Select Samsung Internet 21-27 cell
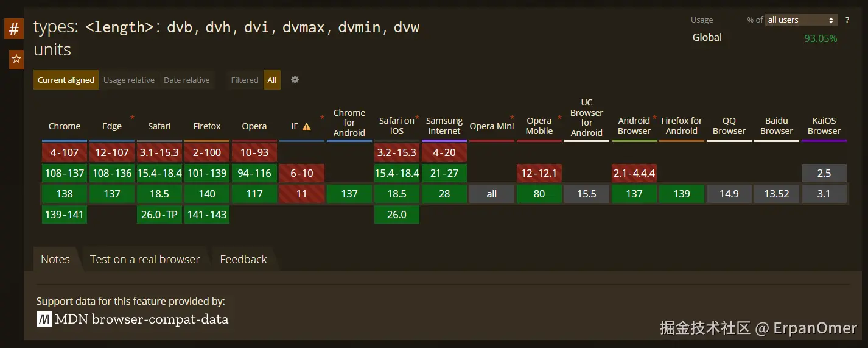 coord(444,173)
